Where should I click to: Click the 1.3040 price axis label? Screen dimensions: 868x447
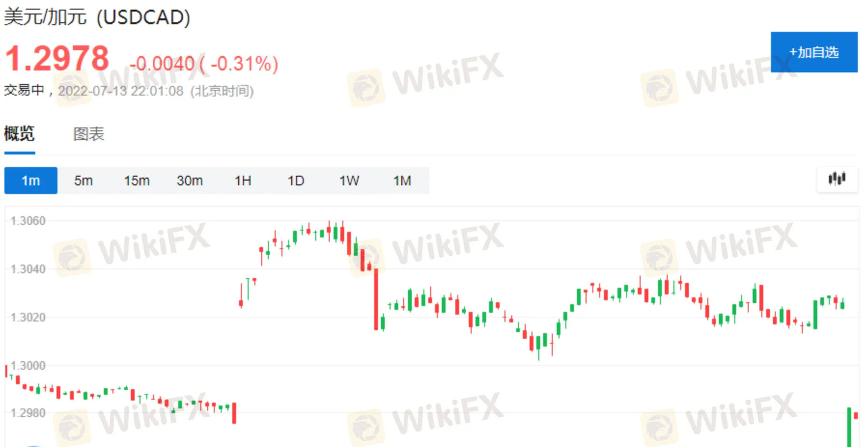[x=28, y=269]
